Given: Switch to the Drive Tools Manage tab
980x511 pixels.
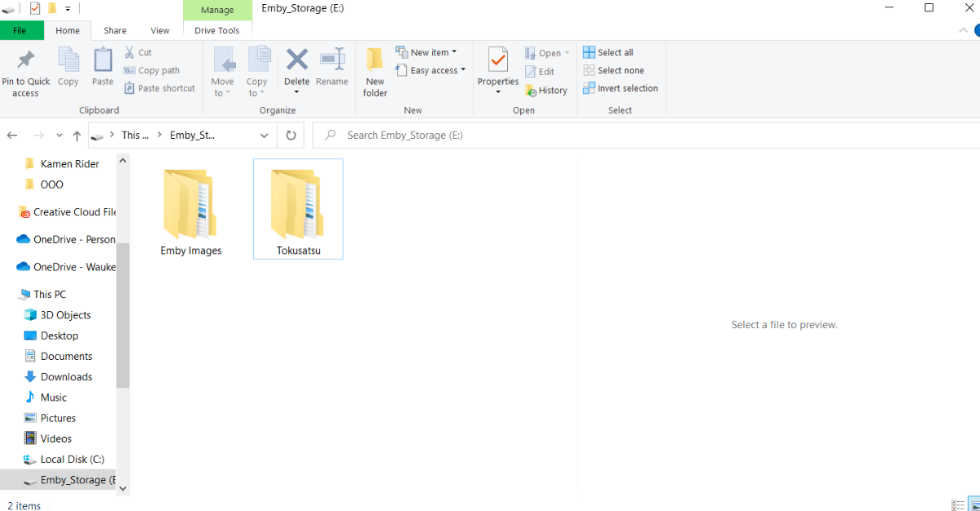Looking at the screenshot, I should coord(217,9).
